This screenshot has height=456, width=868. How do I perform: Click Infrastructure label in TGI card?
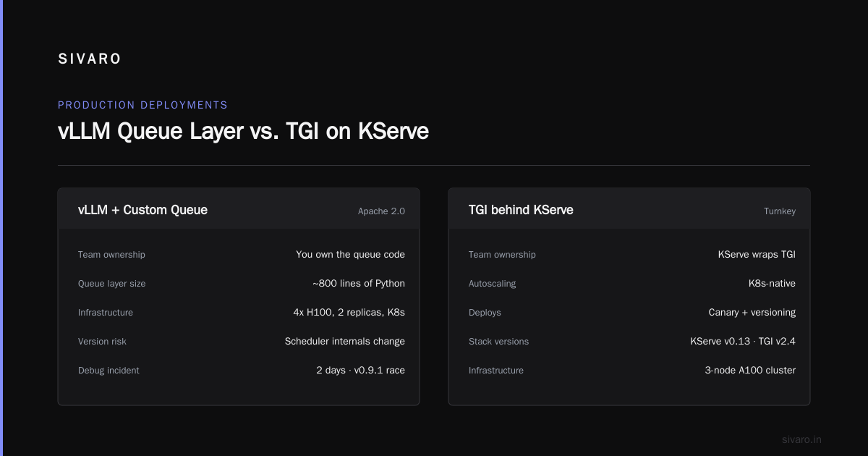(496, 371)
